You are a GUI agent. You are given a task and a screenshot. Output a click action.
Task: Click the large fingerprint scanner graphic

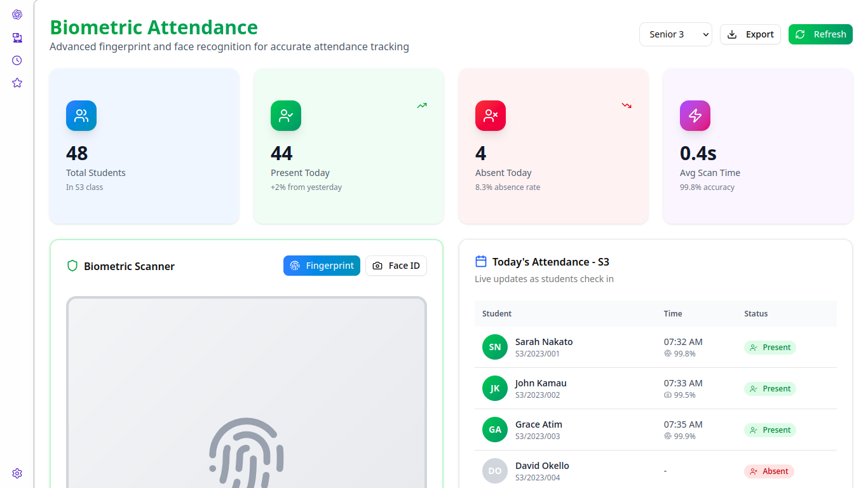click(x=247, y=452)
